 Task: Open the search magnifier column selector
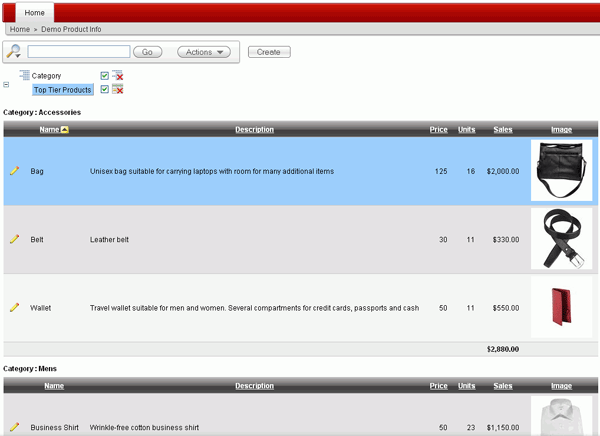[x=14, y=51]
